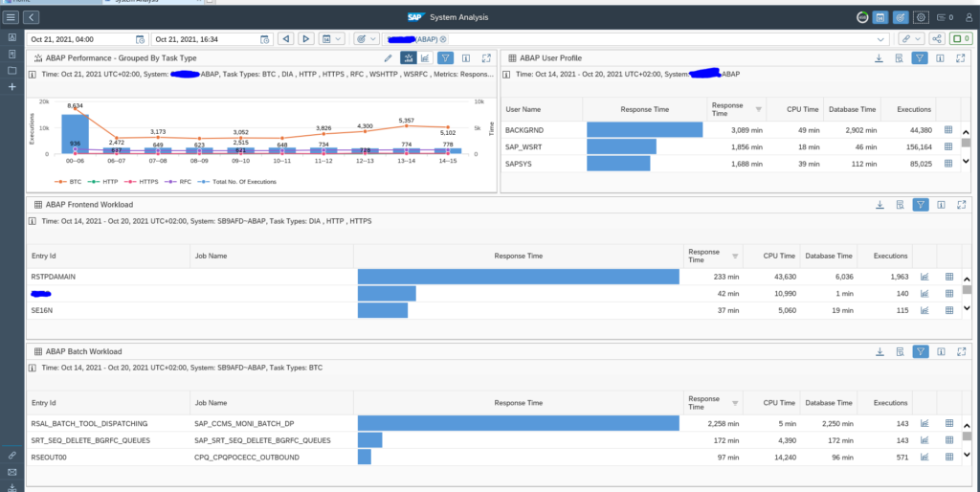Click the share icon
This screenshot has width=980, height=492.
click(937, 38)
